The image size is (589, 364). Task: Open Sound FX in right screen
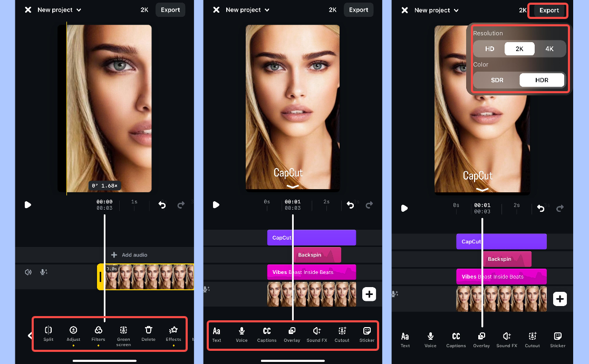click(x=507, y=340)
